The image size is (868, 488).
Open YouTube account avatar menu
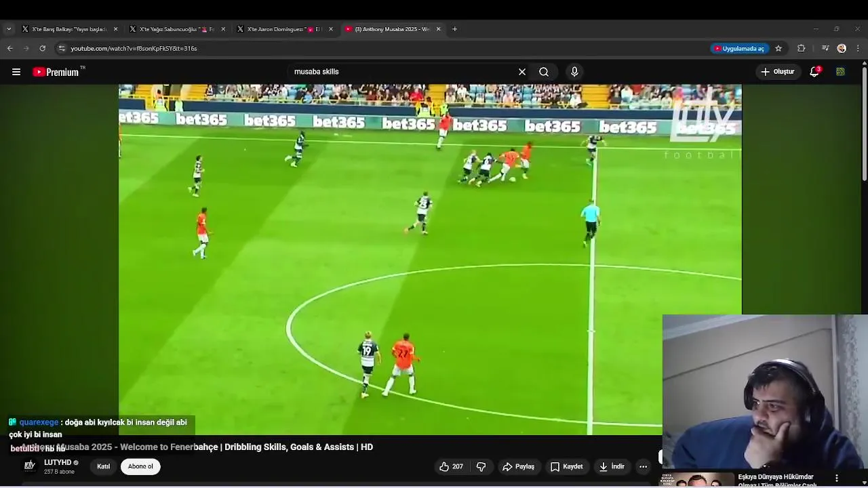840,72
